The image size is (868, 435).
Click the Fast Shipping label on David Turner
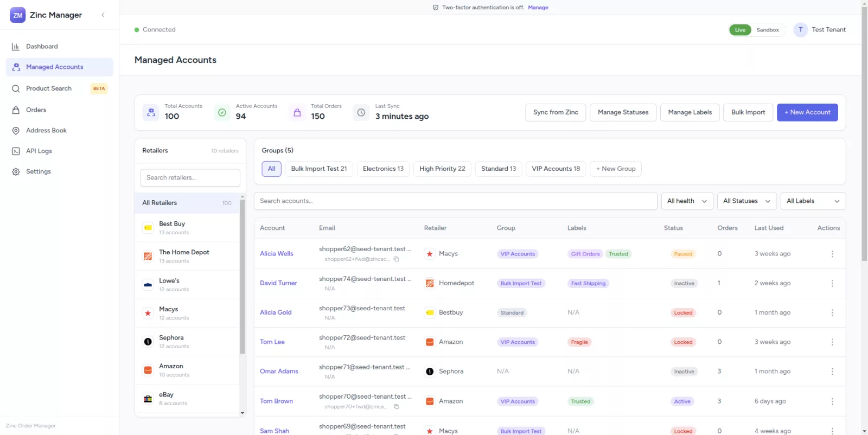tap(588, 283)
